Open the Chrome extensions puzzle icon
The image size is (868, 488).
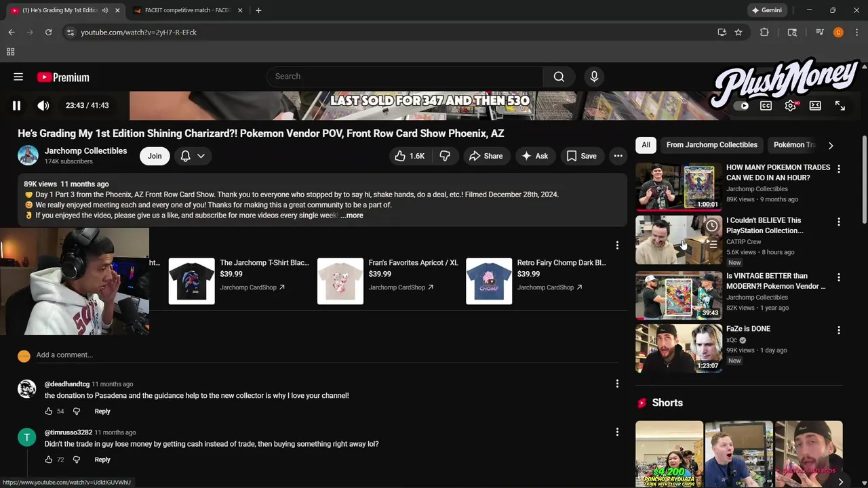tap(764, 32)
